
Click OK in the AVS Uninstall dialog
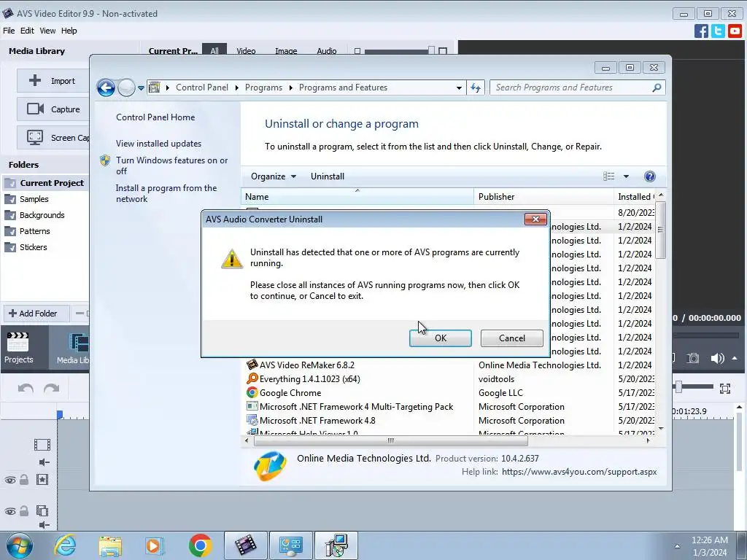[x=440, y=338]
